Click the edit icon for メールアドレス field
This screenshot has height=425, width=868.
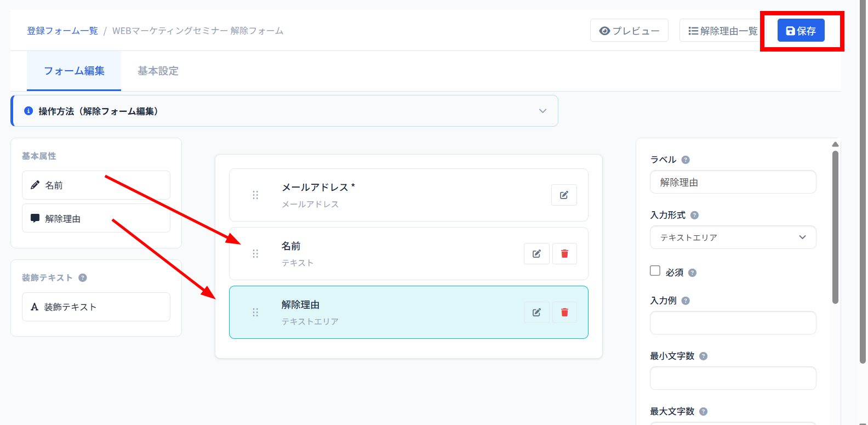[564, 195]
